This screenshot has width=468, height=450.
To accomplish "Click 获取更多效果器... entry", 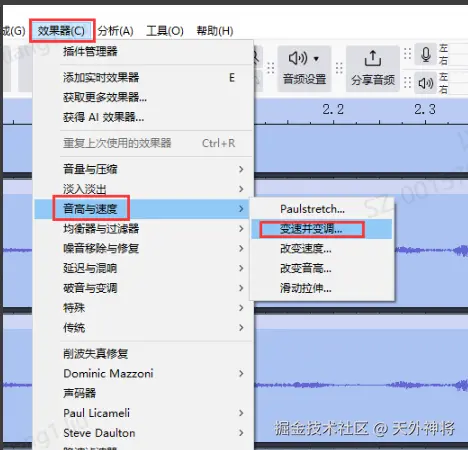I will 144,97.
